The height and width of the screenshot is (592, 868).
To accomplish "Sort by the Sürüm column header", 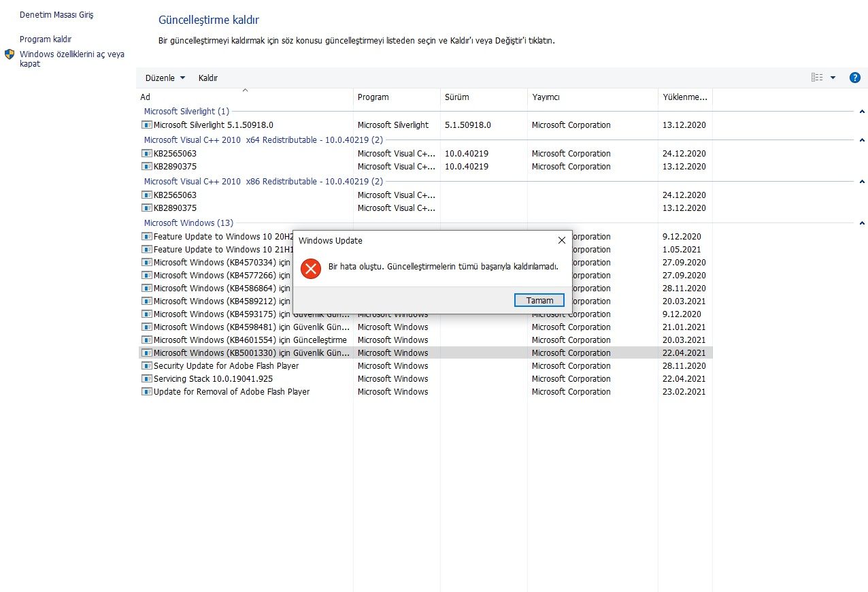I will [x=484, y=97].
